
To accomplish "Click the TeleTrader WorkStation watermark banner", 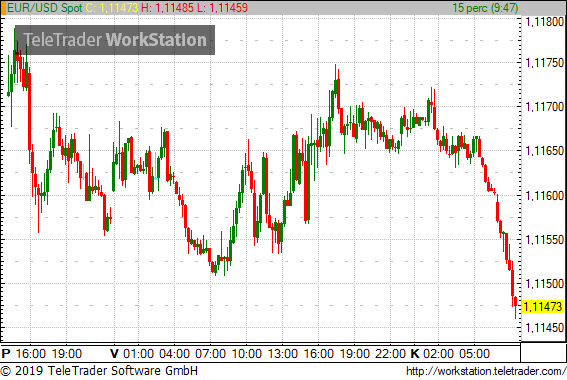I will point(115,40).
